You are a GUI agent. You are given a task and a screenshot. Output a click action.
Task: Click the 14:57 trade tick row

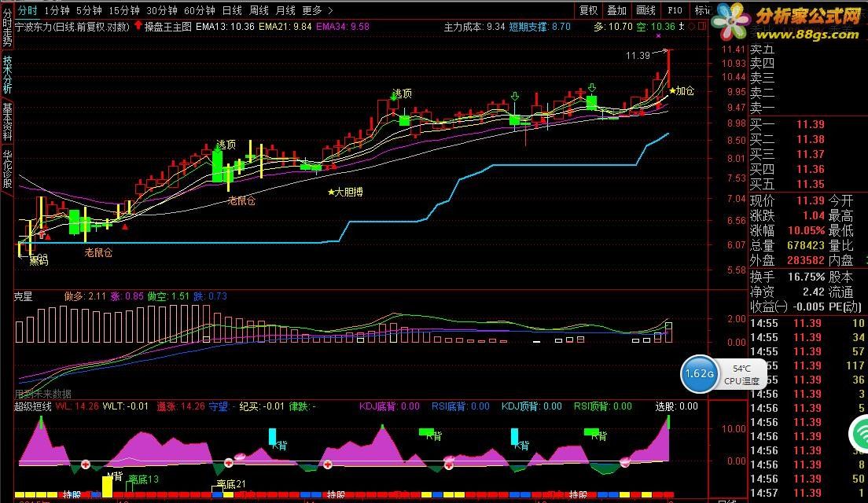tap(808, 493)
